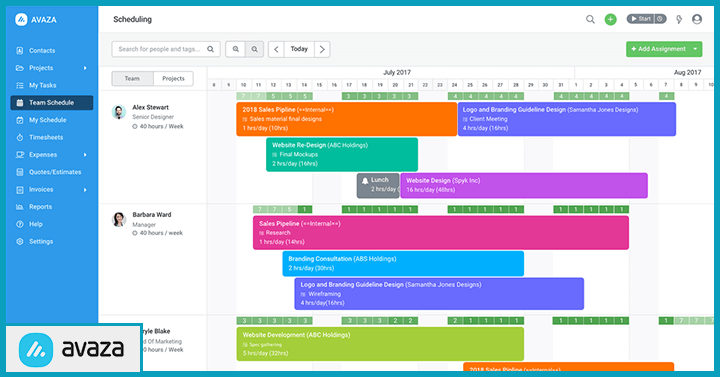The width and height of the screenshot is (720, 377).
Task: Open Alex's Logo and Branding Guideline Design block
Action: 567,119
